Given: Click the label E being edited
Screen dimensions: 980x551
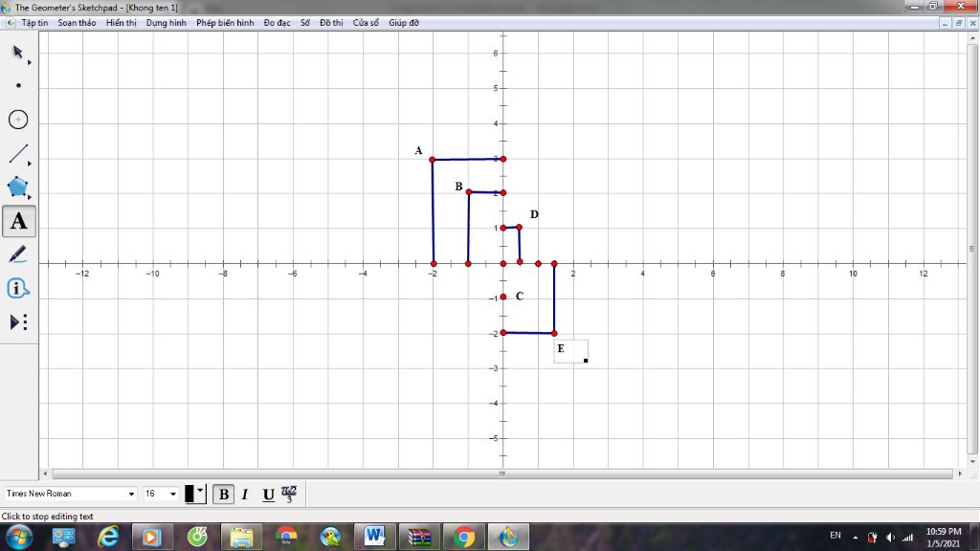Looking at the screenshot, I should tap(561, 348).
